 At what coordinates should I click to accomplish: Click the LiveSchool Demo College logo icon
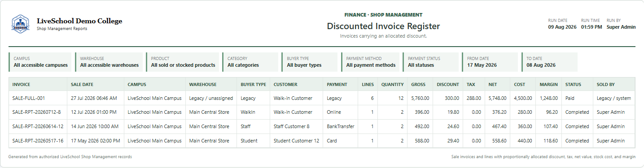coord(21,24)
